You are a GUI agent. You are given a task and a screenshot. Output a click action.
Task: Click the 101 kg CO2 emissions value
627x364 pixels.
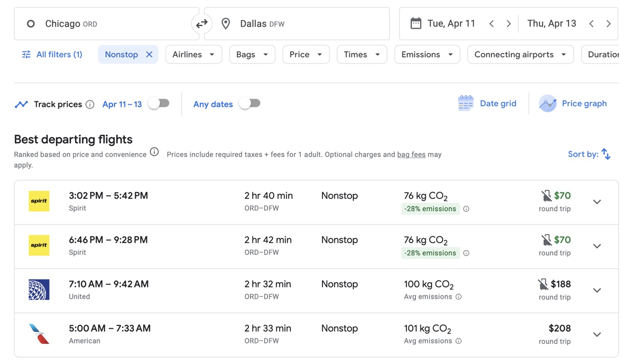(x=427, y=329)
